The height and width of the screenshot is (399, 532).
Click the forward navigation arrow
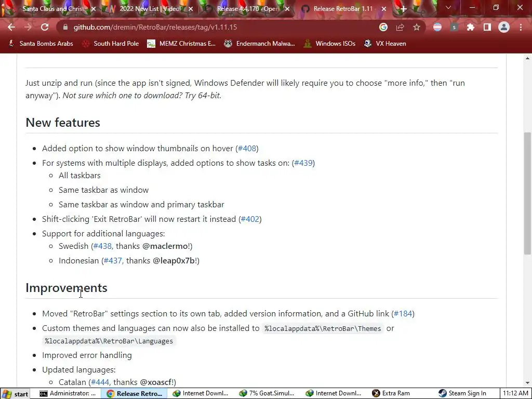click(x=28, y=27)
